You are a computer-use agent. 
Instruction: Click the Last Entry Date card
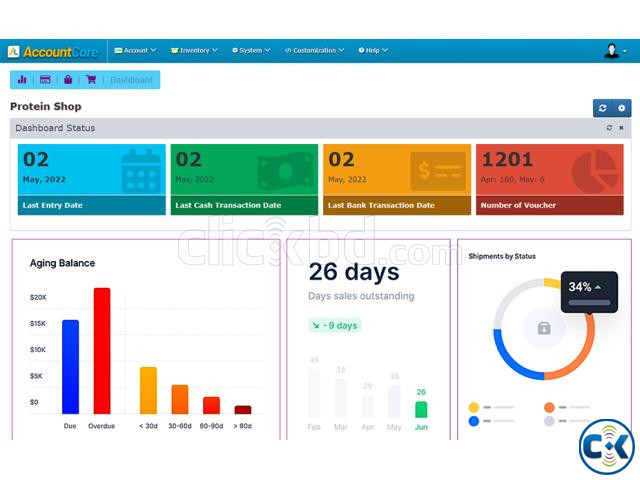point(92,180)
